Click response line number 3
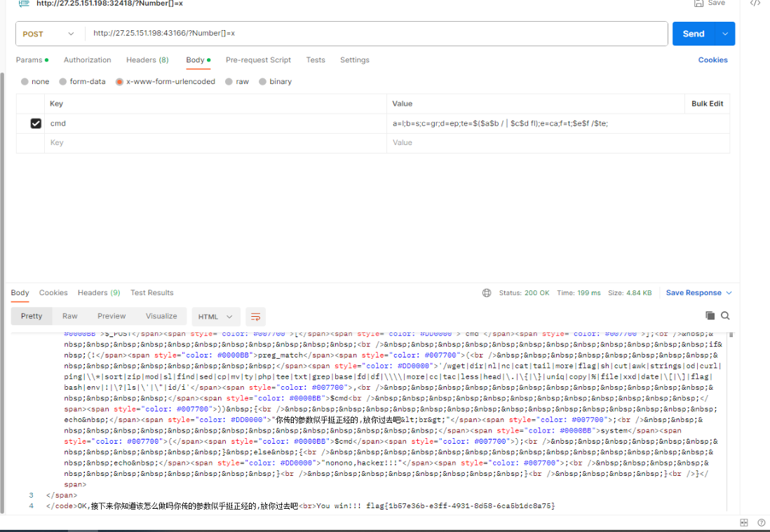The height and width of the screenshot is (532, 770). [x=31, y=495]
